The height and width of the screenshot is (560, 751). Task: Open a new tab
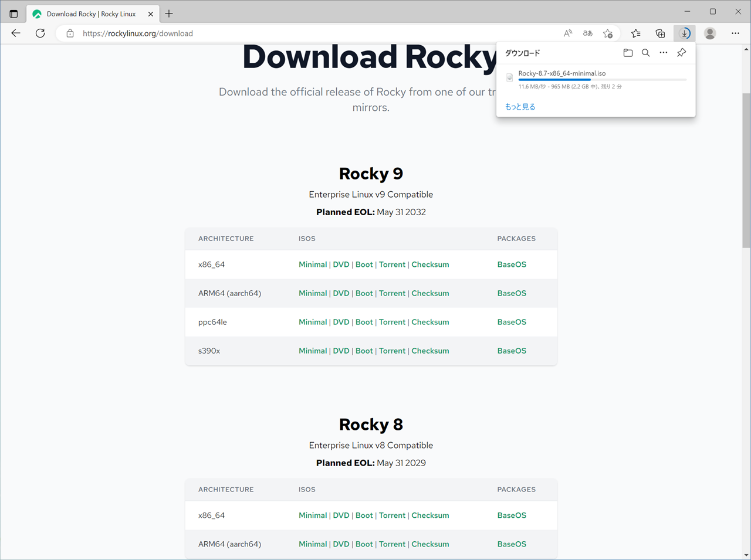click(x=169, y=13)
